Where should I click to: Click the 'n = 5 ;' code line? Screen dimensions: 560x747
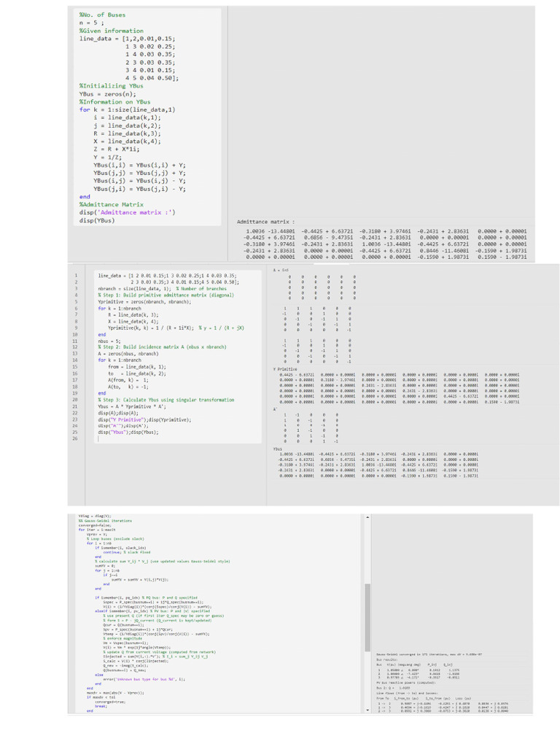[x=91, y=23]
